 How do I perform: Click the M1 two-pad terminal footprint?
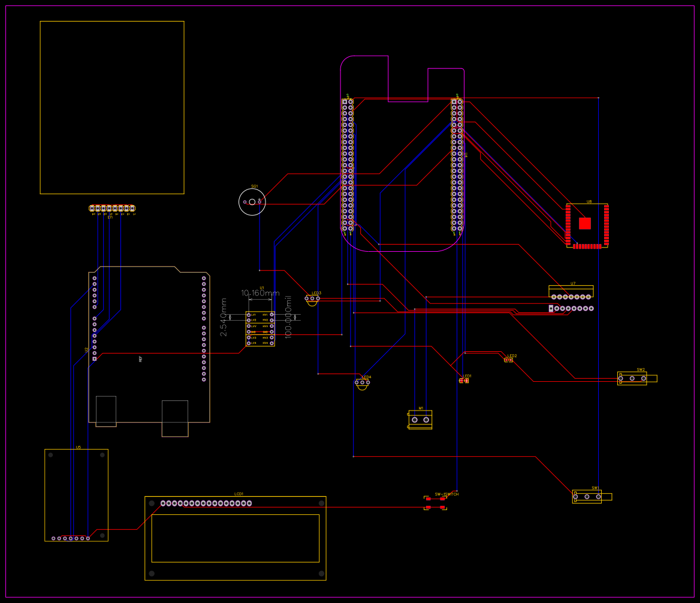(x=420, y=420)
